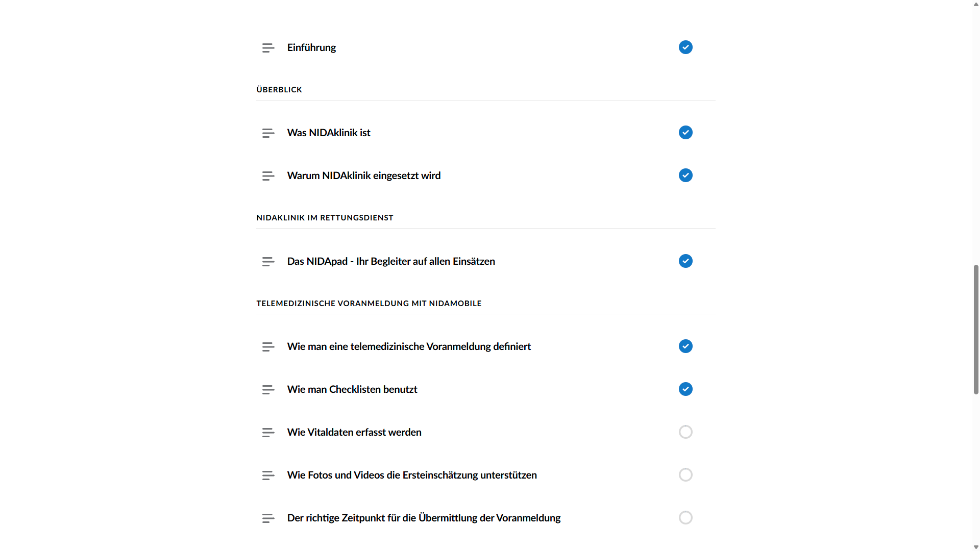Click the blue checkmark for Wie man Checklisten benutzt

point(685,389)
